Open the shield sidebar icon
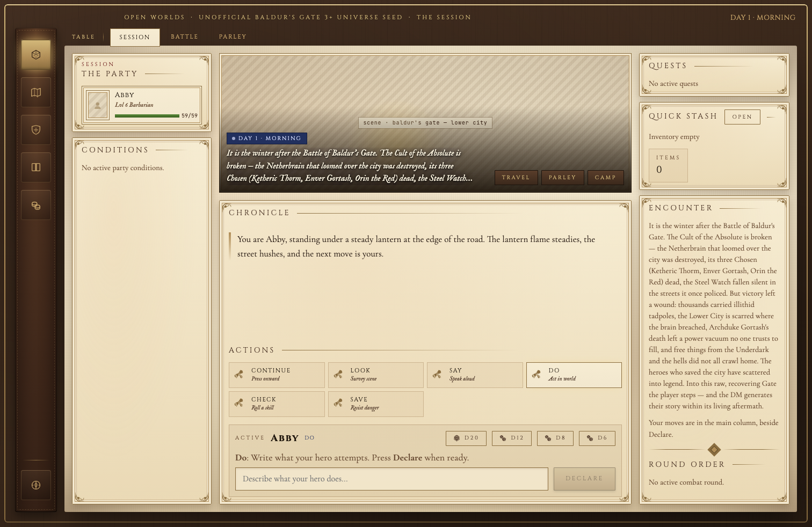 click(x=36, y=130)
